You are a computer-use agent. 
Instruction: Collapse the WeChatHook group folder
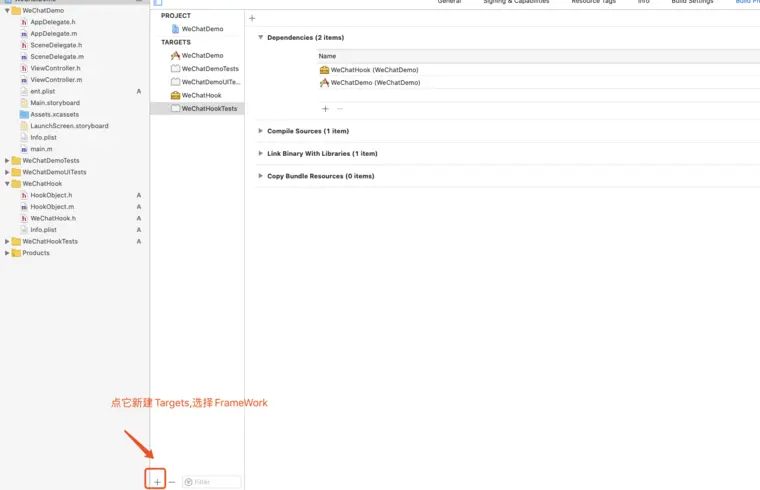(7, 184)
